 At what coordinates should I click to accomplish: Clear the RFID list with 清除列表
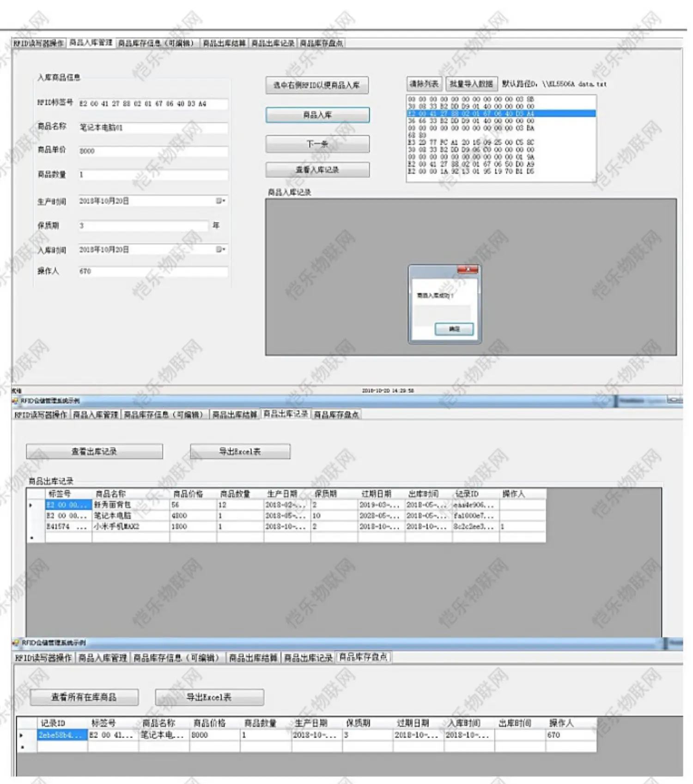[424, 84]
